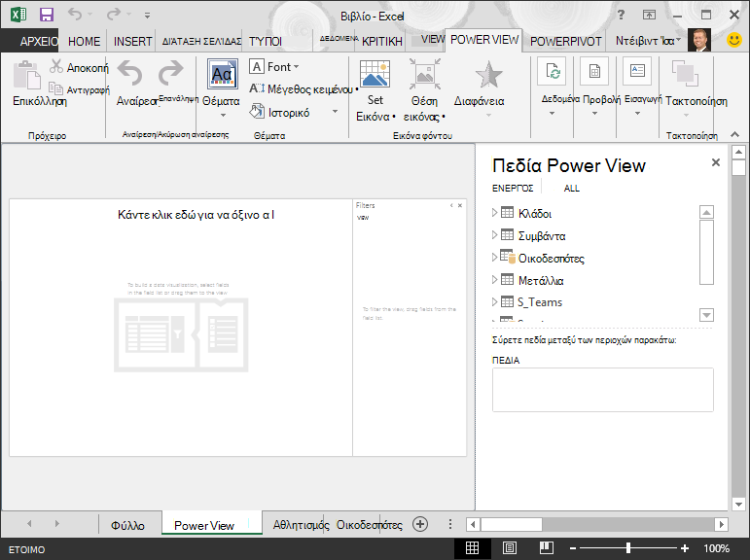Click the Θέση εικόνας position icon

click(425, 74)
